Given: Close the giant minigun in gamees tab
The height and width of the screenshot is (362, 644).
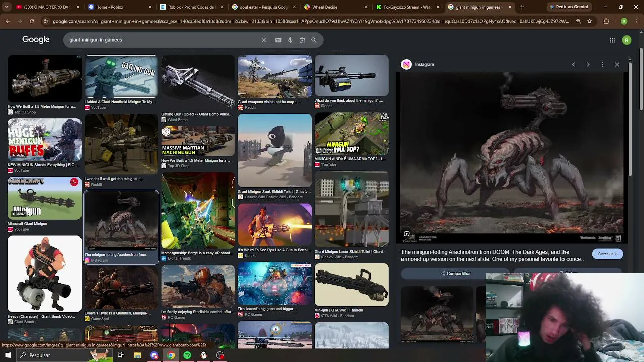Looking at the screenshot, I should 510,7.
